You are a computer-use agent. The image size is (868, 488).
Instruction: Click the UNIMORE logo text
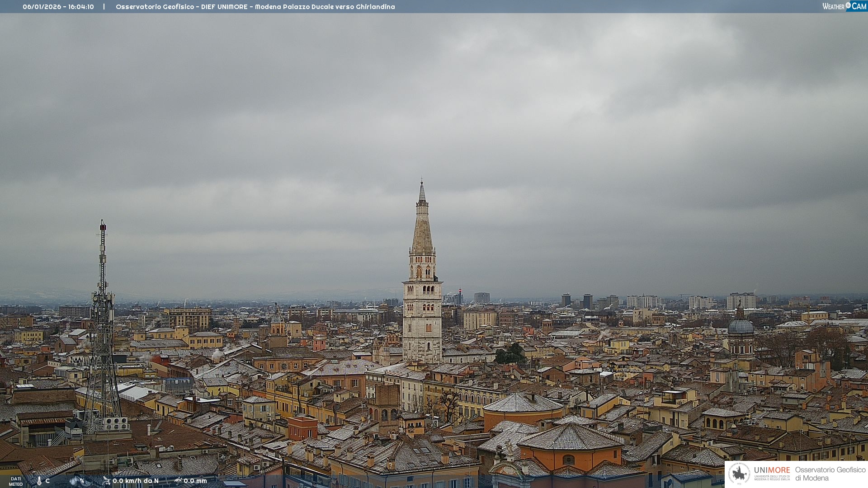(x=772, y=470)
